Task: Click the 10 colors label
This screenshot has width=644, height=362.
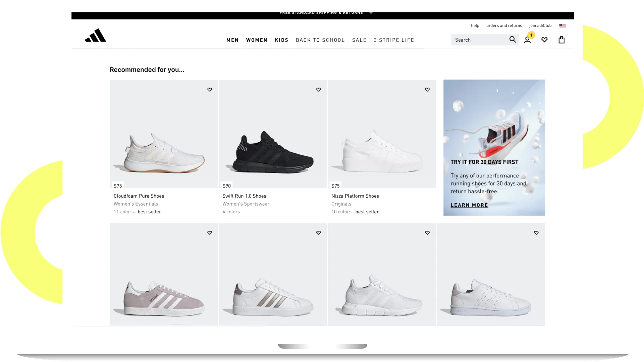Action: coord(341,212)
